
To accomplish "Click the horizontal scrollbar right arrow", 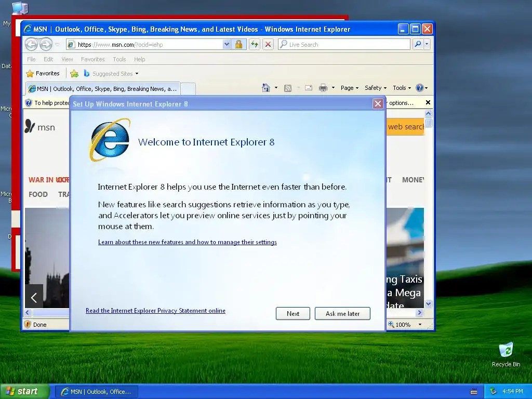I will pos(420,312).
